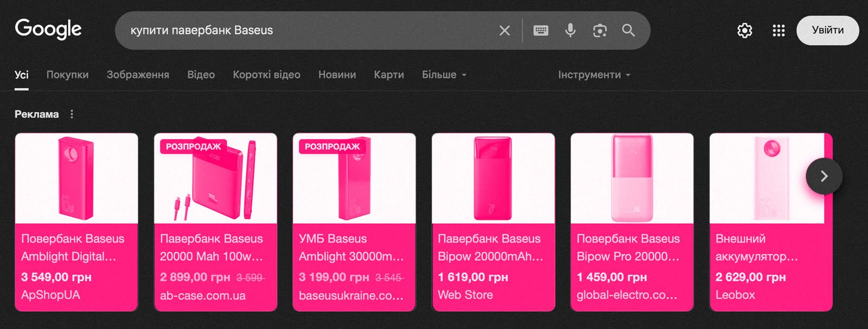Viewport: 868px width, 329px height.
Task: Click the baseusukraine.co… seller name
Action: coord(352,295)
